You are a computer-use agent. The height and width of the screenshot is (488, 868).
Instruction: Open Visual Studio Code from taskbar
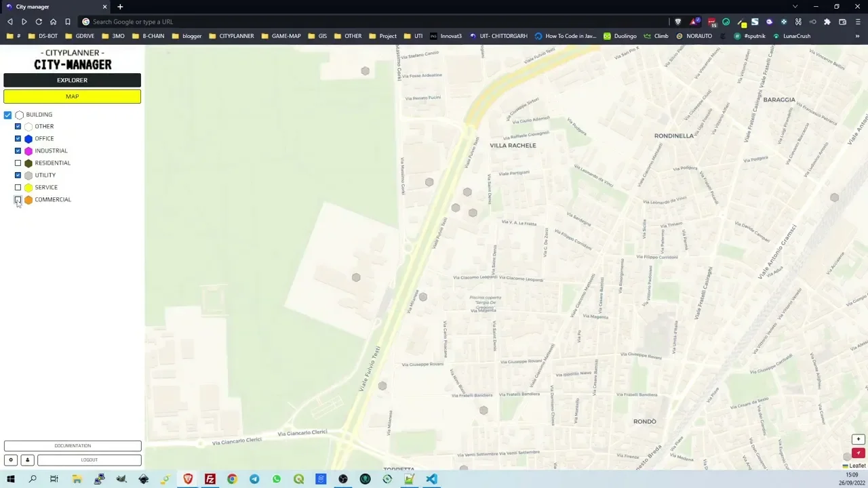(431, 479)
